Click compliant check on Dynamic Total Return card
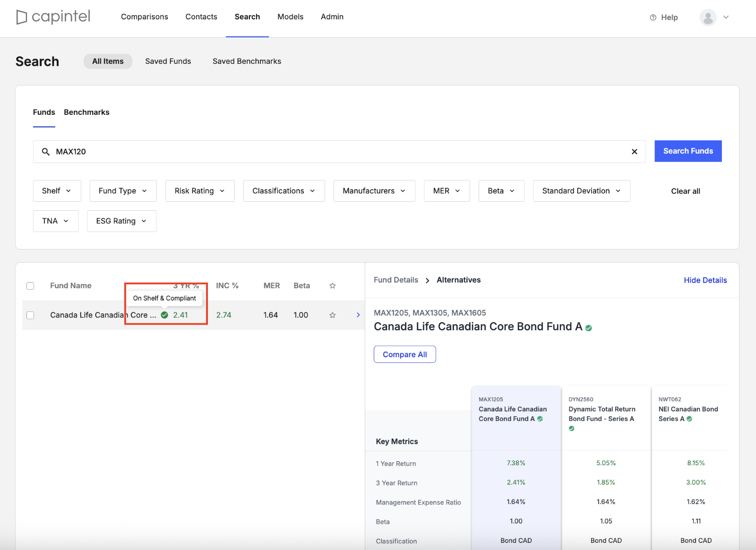Image resolution: width=756 pixels, height=550 pixels. tap(572, 429)
